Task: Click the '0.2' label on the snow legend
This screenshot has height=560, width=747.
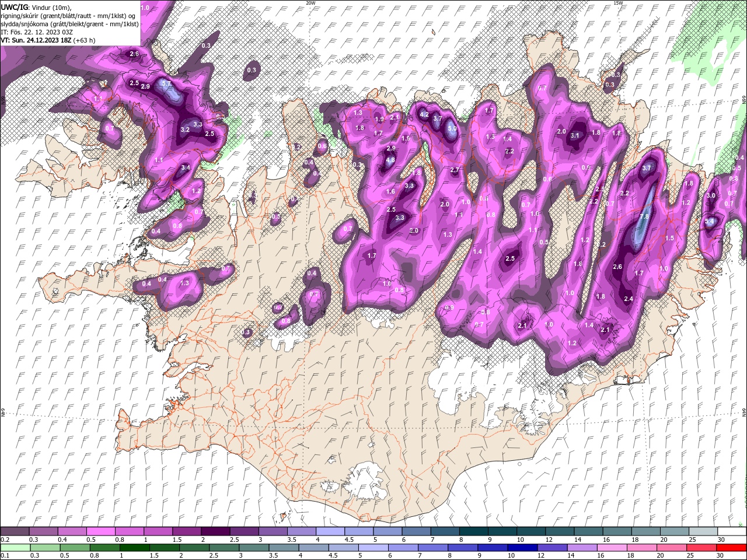Action: coord(5,540)
